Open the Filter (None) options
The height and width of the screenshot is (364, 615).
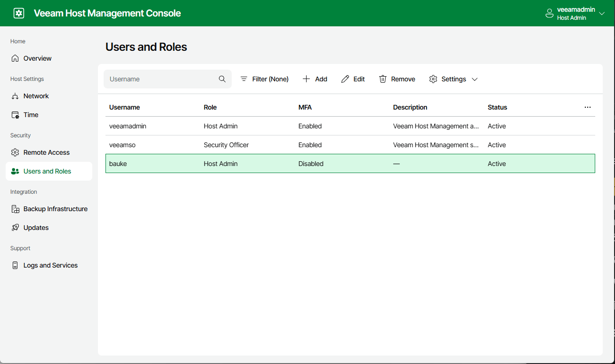pos(265,79)
